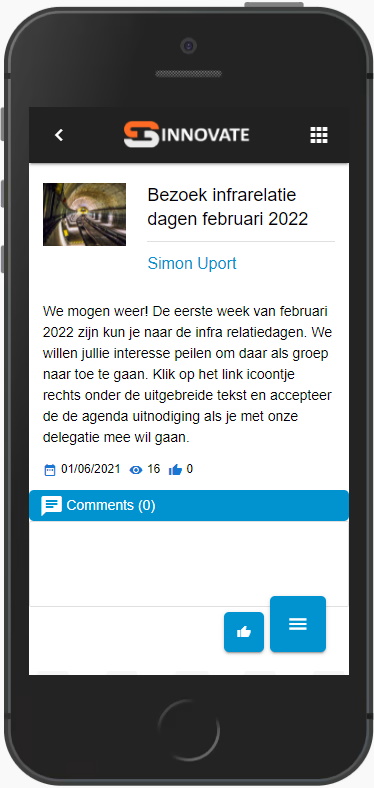Tap the floating thumbs-up like button
This screenshot has height=788, width=374.
pos(244,632)
